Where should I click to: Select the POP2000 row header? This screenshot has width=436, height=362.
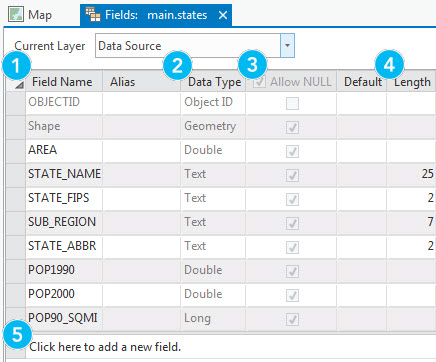(15, 295)
